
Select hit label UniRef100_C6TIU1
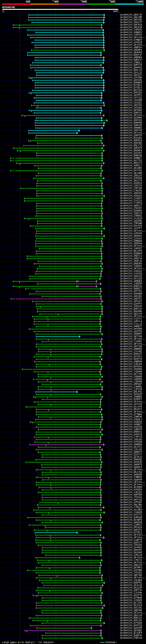[131, 98]
